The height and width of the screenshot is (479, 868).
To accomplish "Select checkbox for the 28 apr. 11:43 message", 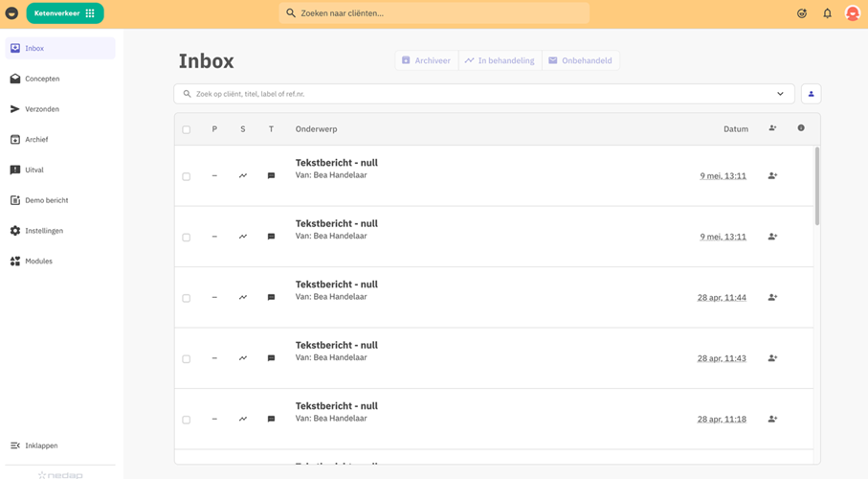I will point(186,359).
